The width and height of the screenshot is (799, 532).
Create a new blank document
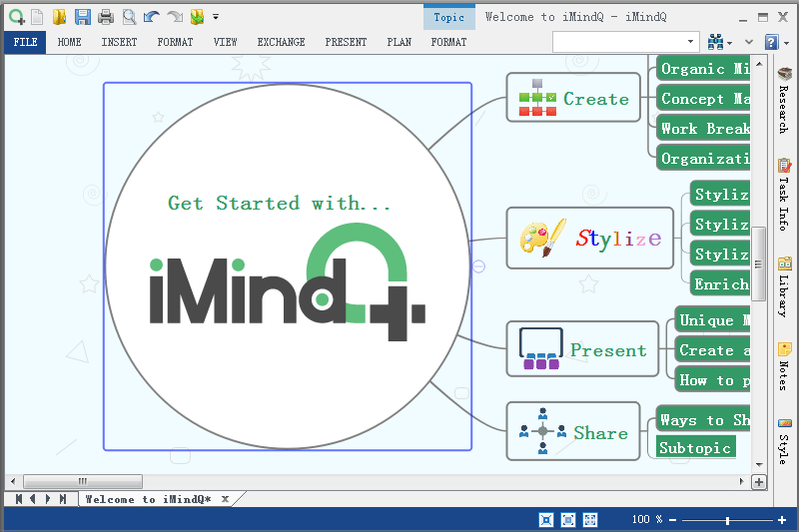coord(37,17)
